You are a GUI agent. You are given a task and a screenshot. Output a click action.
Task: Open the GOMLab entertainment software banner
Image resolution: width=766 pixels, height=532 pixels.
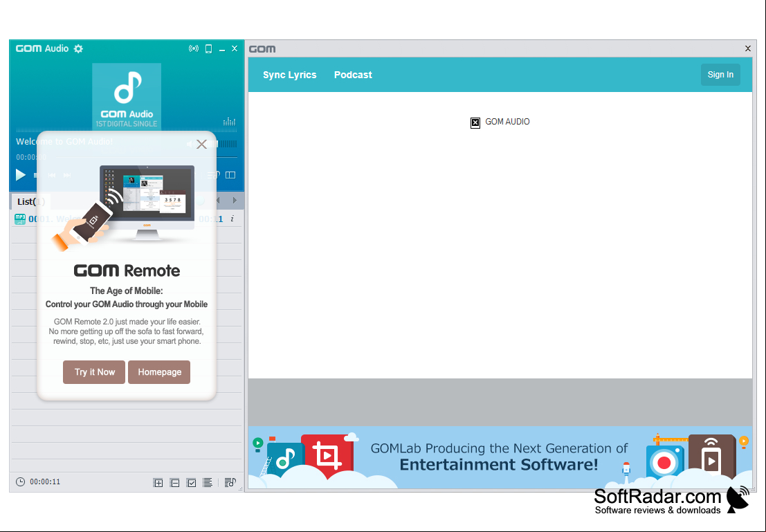tap(500, 457)
